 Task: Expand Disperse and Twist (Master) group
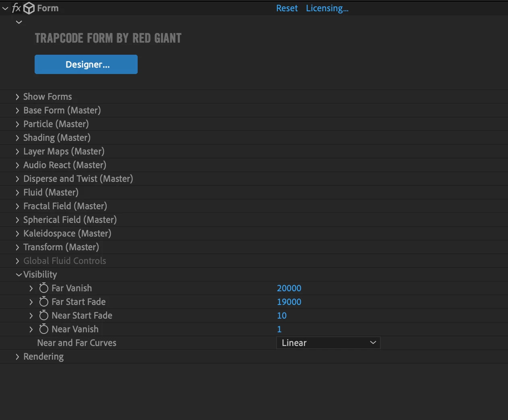17,179
